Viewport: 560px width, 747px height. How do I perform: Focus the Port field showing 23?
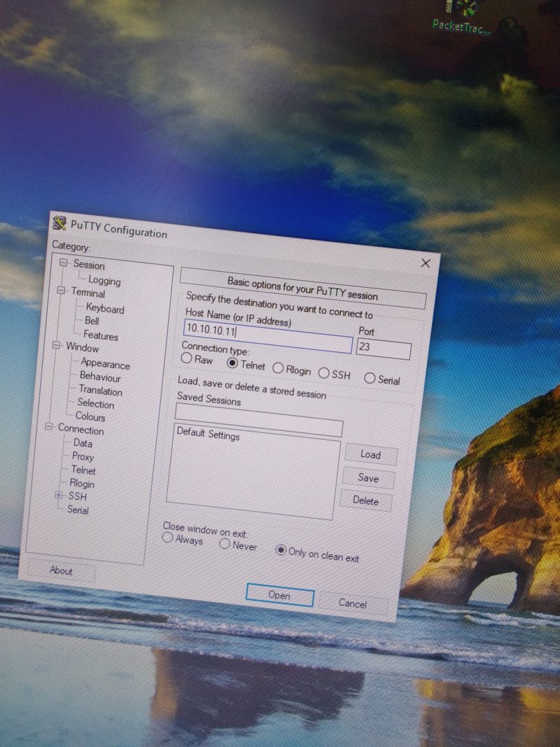point(383,349)
